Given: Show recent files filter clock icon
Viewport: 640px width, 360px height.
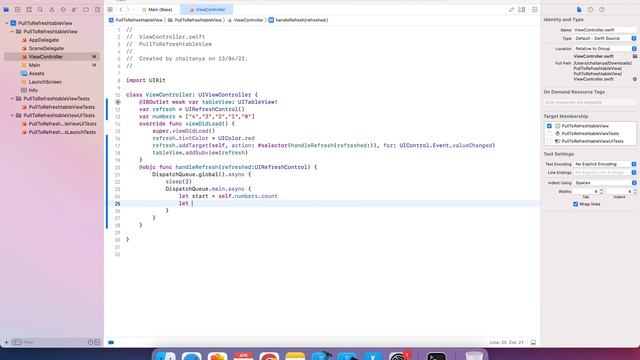Looking at the screenshot, I should (90, 342).
